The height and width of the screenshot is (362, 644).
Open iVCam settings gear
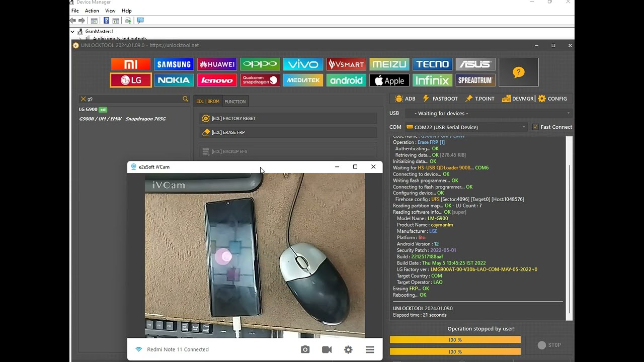point(348,349)
